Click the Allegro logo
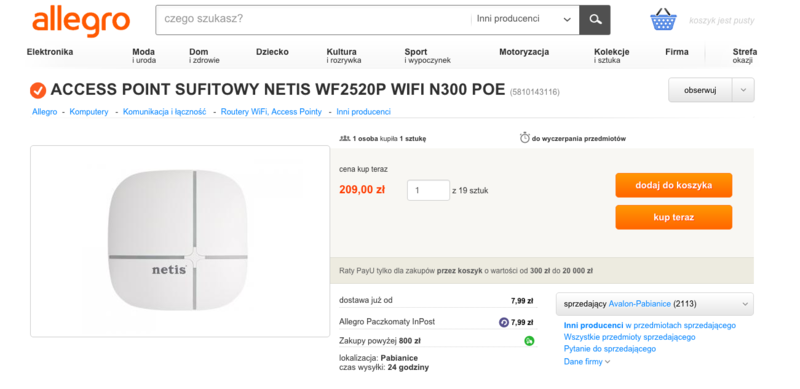The height and width of the screenshot is (389, 800). pyautogui.click(x=81, y=21)
